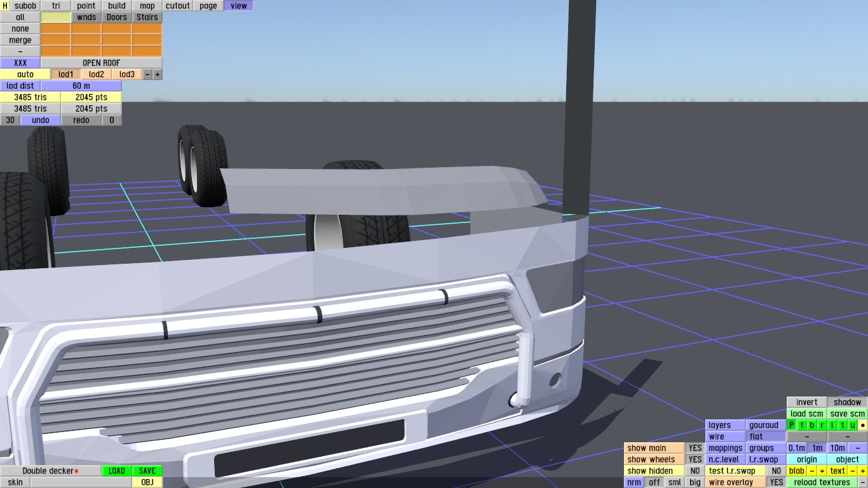Select flat shading

click(766, 437)
